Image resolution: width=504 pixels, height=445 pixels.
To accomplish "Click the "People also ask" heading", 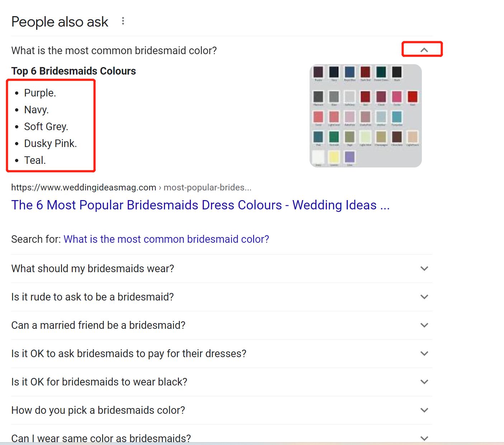I will click(x=60, y=22).
